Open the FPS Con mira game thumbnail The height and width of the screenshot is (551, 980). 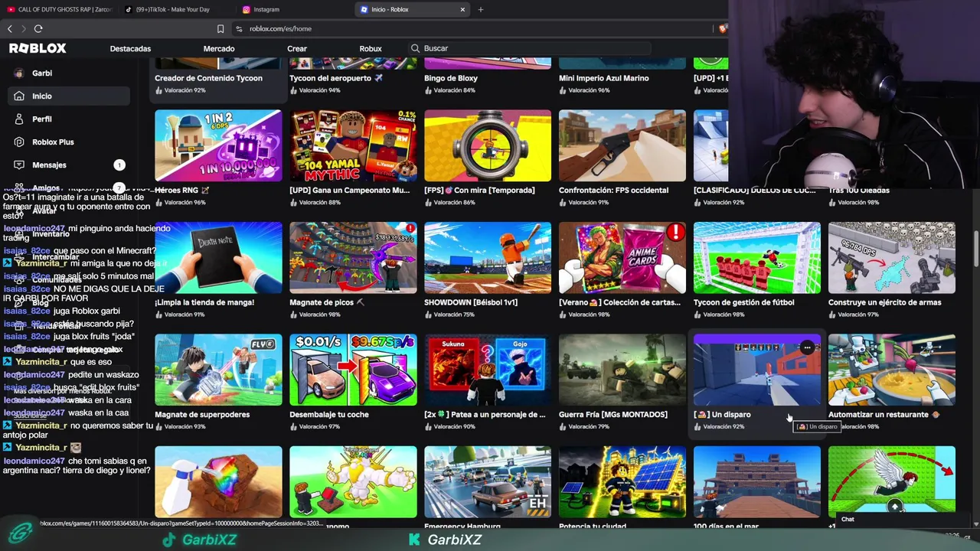tap(488, 145)
